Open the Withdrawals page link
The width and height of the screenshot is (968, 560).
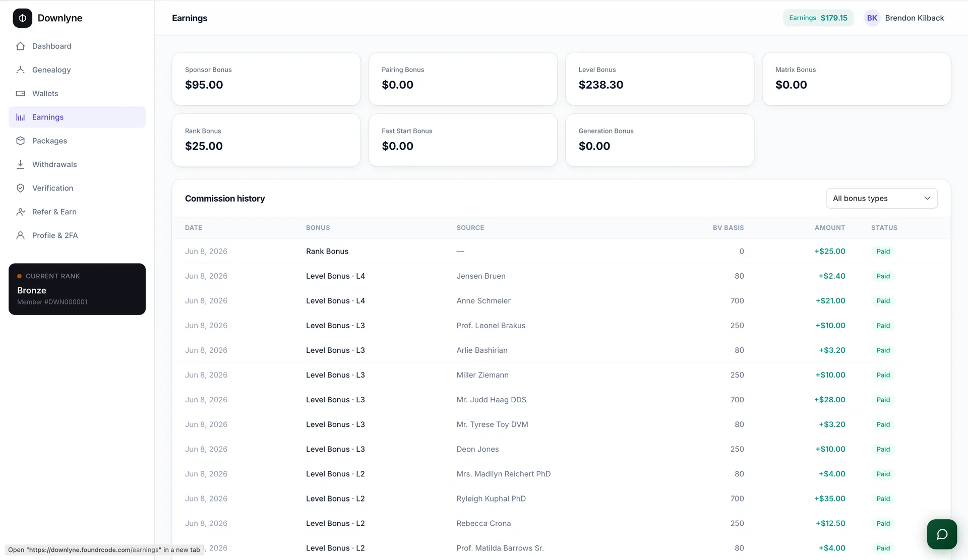point(77,164)
